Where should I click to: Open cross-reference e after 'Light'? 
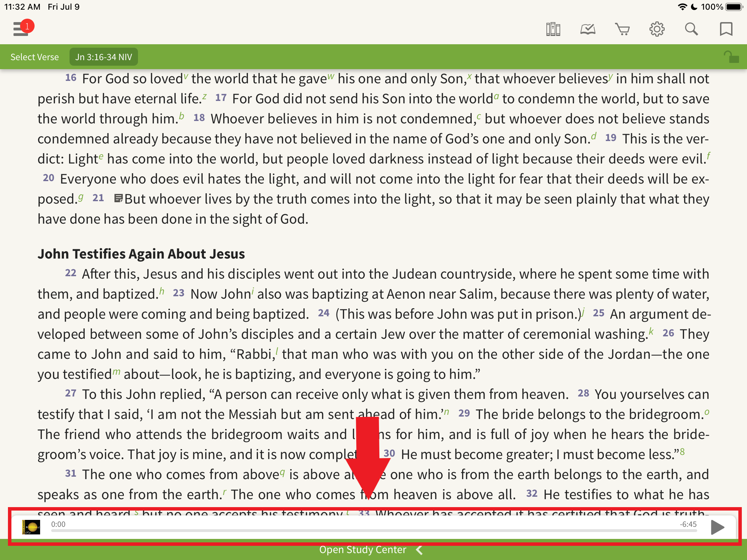(101, 156)
